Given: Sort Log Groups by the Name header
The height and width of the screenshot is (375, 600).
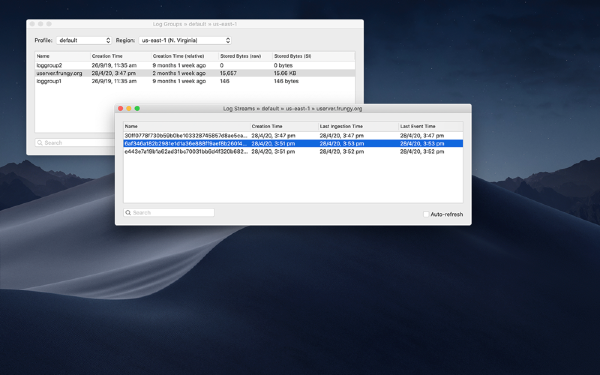Looking at the screenshot, I should coord(63,56).
